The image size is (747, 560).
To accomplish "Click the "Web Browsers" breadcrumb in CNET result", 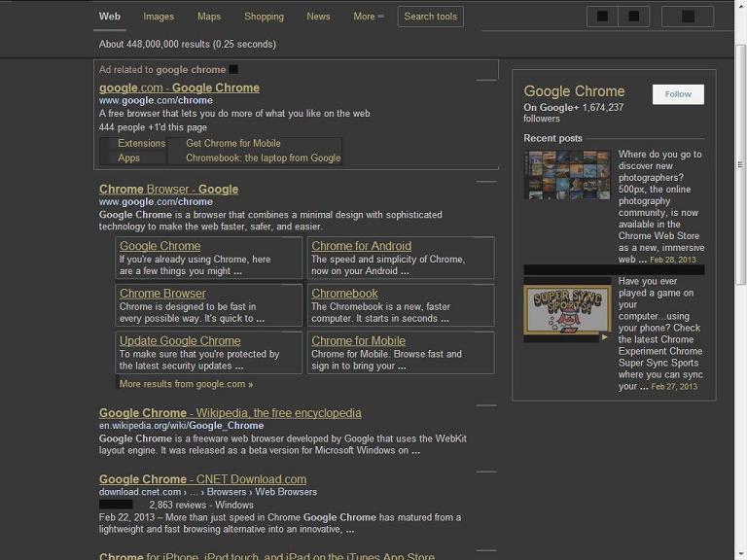I will coord(286,492).
